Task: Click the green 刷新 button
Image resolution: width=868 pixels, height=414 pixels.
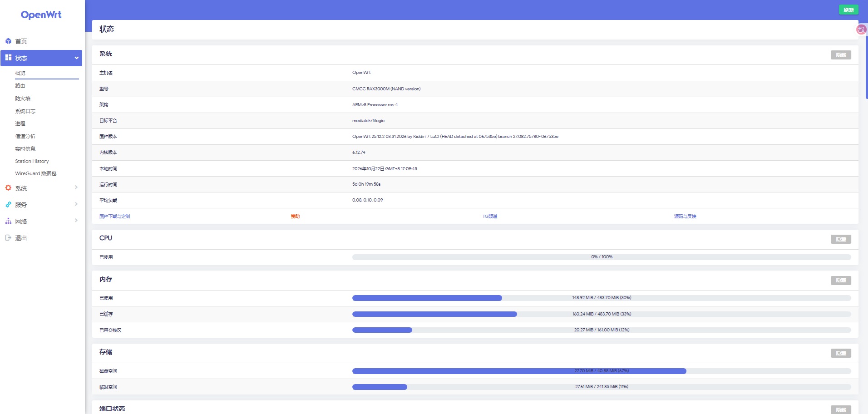Action: coord(848,10)
